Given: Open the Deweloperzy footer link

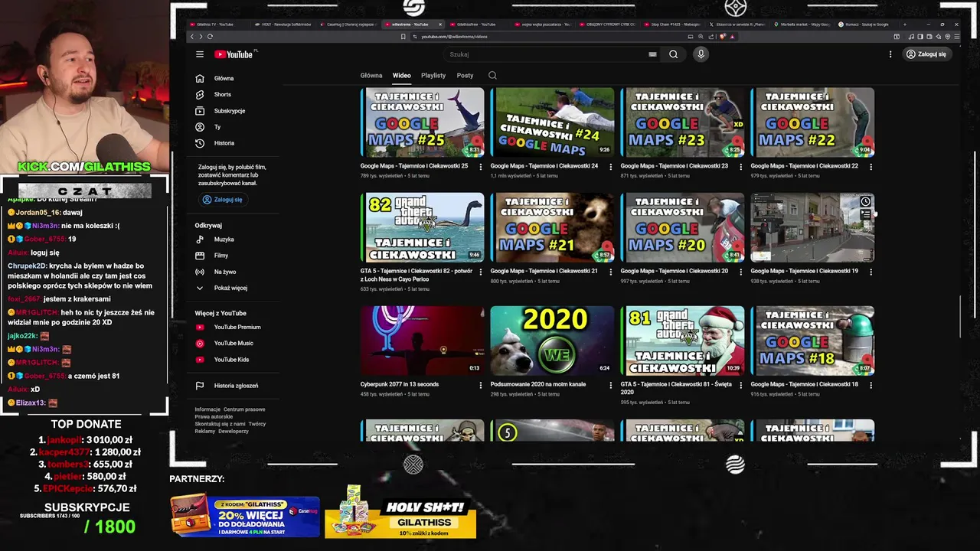Looking at the screenshot, I should [x=234, y=431].
